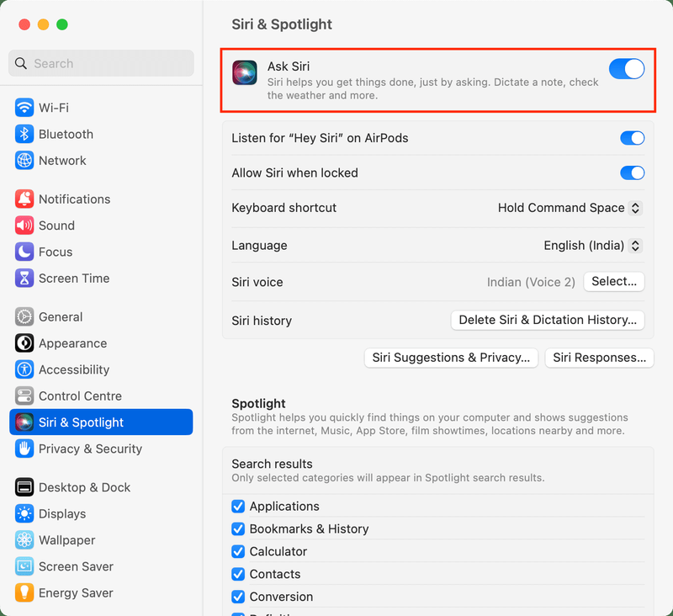The width and height of the screenshot is (673, 616).
Task: Click the Screen Time hourglass icon
Action: (x=24, y=279)
